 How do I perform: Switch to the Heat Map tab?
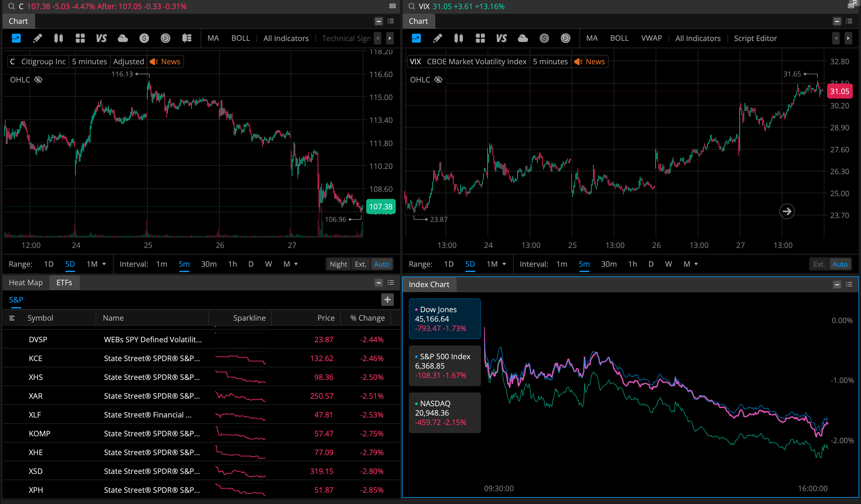click(26, 282)
